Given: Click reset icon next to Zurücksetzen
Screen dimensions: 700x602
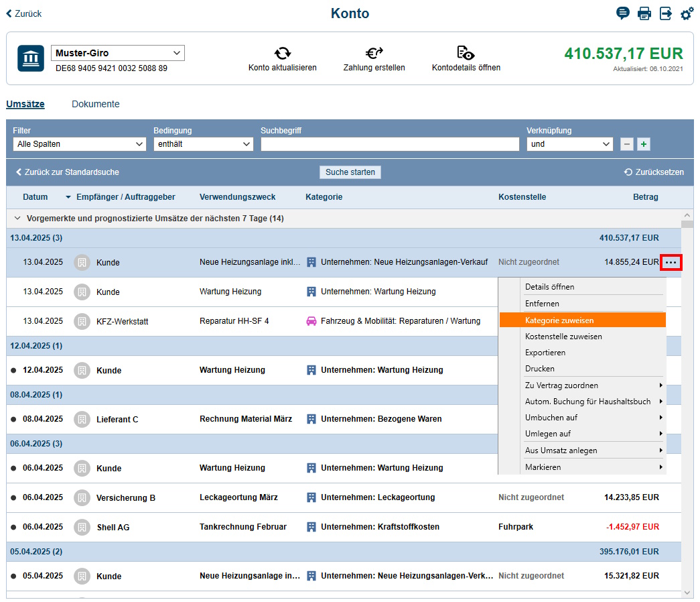Looking at the screenshot, I should [628, 172].
